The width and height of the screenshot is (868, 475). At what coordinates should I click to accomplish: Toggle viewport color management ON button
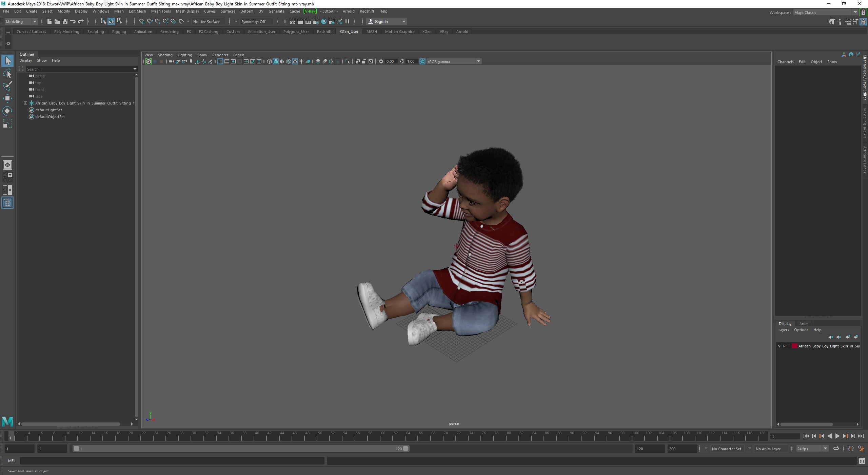422,61
